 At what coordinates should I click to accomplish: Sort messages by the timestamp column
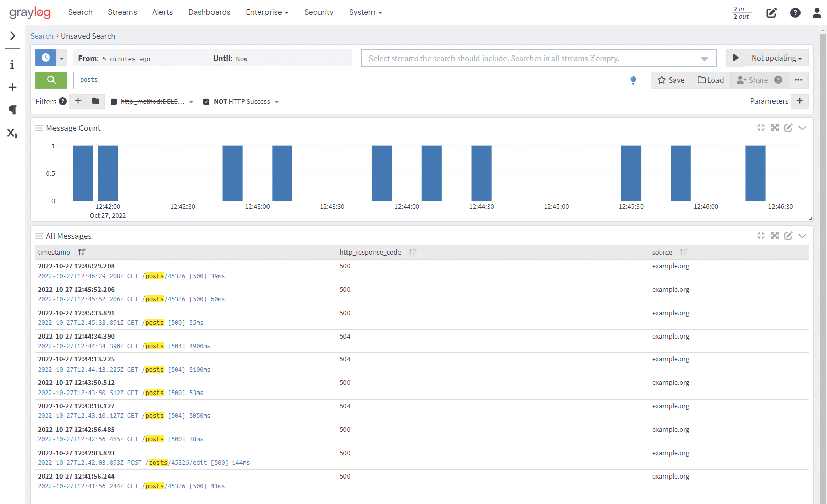[82, 252]
